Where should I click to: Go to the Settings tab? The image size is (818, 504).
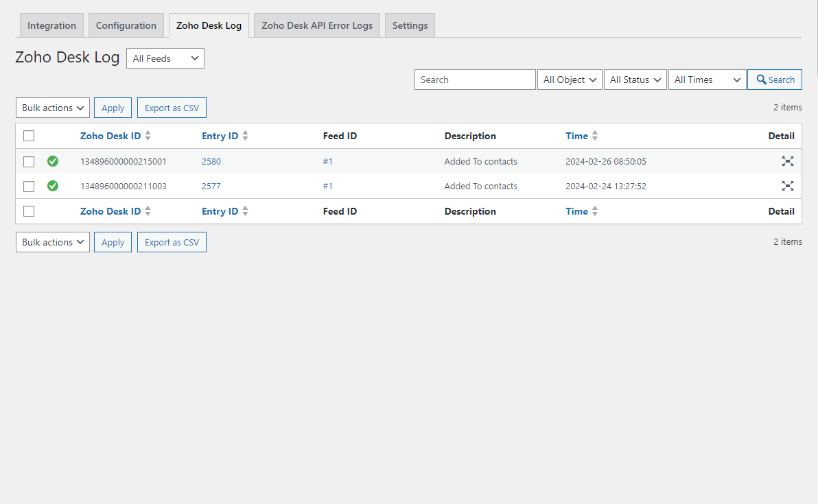pyautogui.click(x=410, y=25)
